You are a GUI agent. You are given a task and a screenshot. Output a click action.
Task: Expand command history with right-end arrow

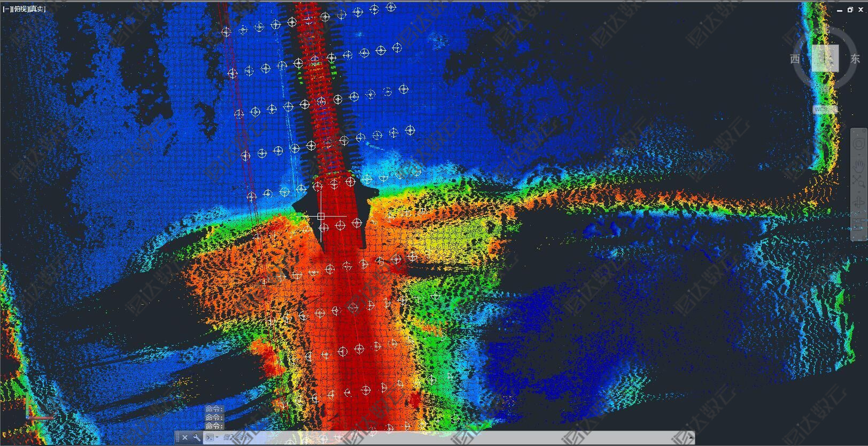coord(690,437)
